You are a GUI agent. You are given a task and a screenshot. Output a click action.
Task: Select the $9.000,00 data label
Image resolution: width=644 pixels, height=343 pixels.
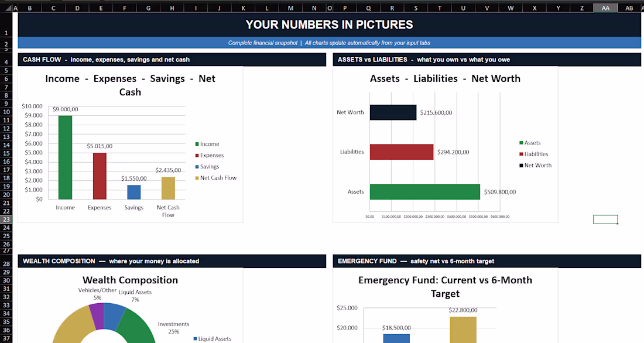point(66,109)
